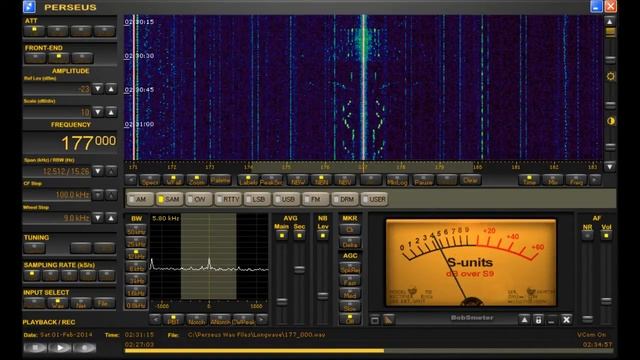Click the Freq display button
Screen dimensions: 640x360
point(576,180)
